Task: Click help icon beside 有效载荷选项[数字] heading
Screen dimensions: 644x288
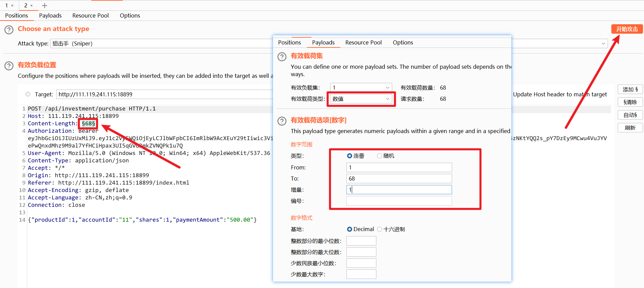Action: 282,121
